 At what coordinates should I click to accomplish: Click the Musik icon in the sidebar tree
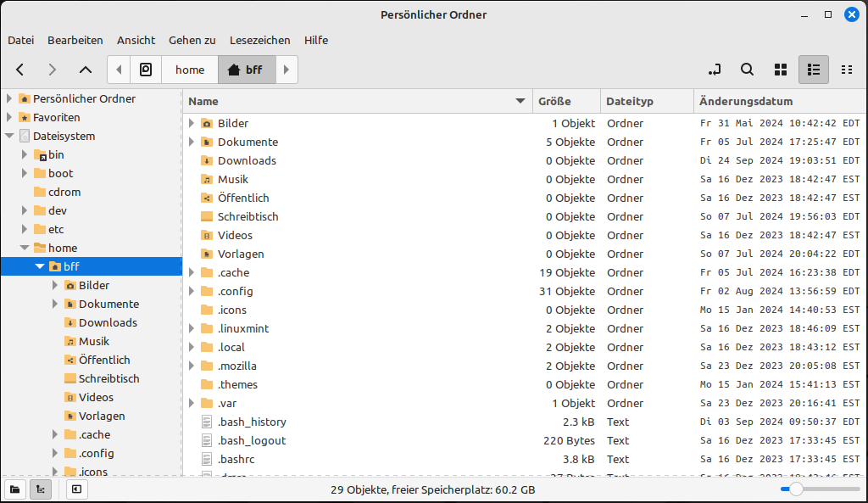70,342
